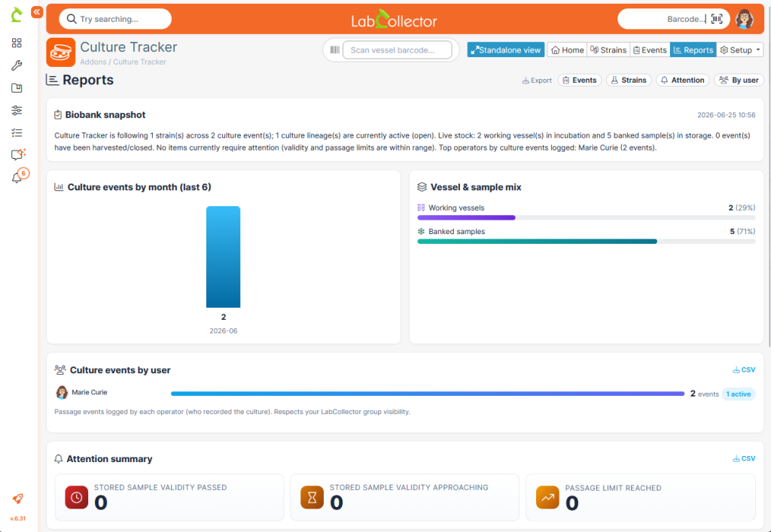This screenshot has height=532, width=771.
Task: Click 'Passage limit reached' card text
Action: tap(613, 488)
